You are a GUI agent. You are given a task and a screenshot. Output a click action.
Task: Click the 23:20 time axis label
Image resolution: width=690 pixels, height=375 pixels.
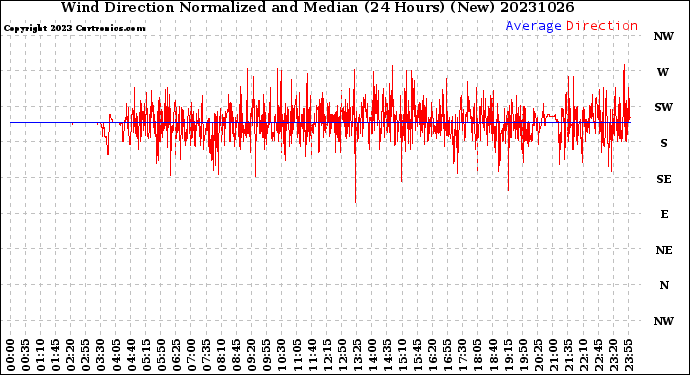tap(614, 355)
